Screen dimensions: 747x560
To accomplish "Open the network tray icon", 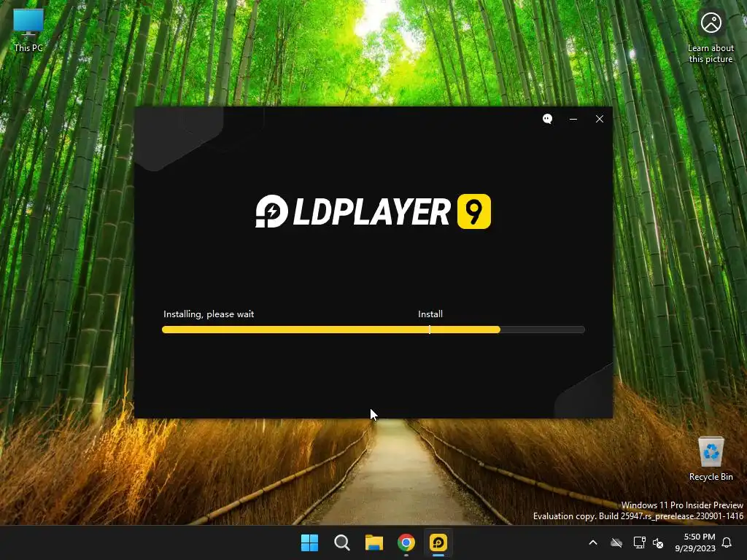I will point(639,542).
